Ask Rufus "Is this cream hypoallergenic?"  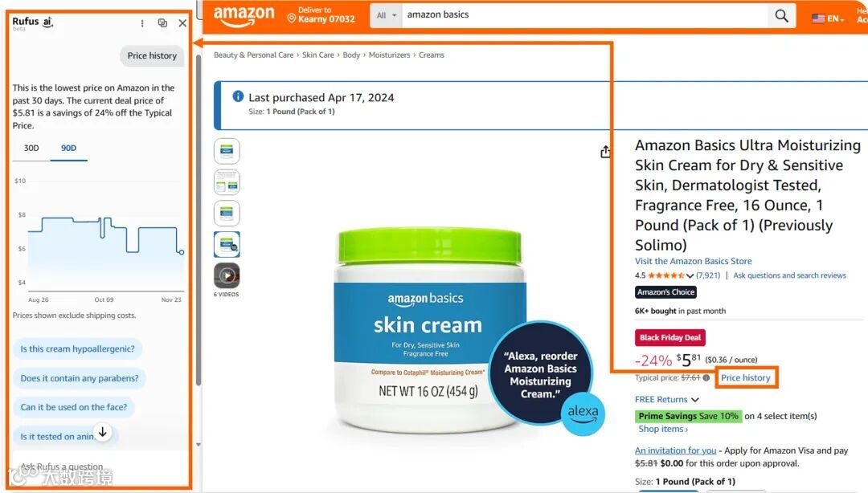click(x=77, y=349)
